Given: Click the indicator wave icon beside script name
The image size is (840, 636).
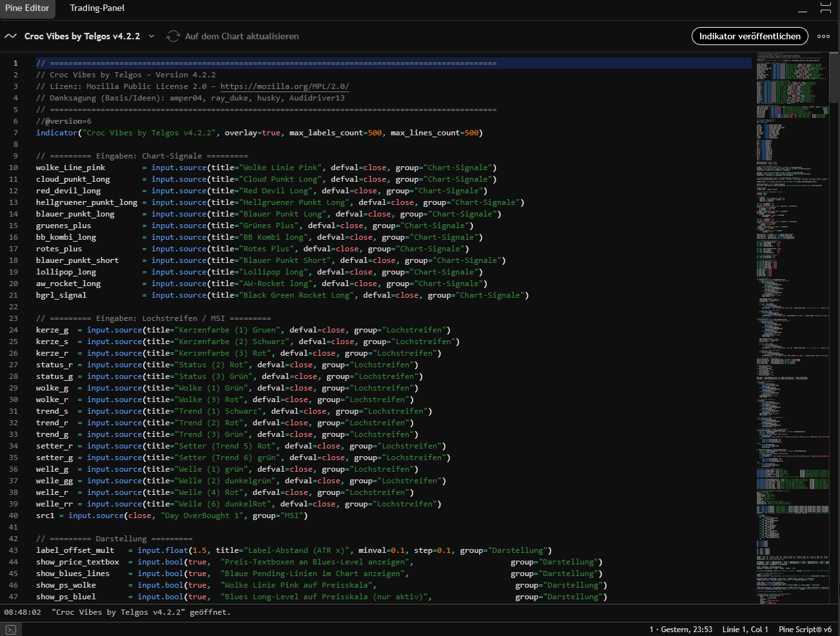Looking at the screenshot, I should tap(10, 36).
